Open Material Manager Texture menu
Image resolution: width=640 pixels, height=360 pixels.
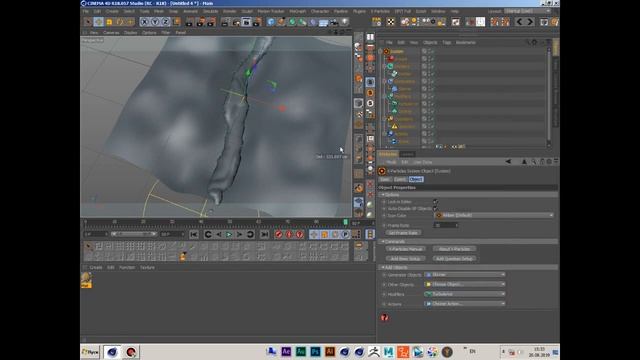pos(147,268)
